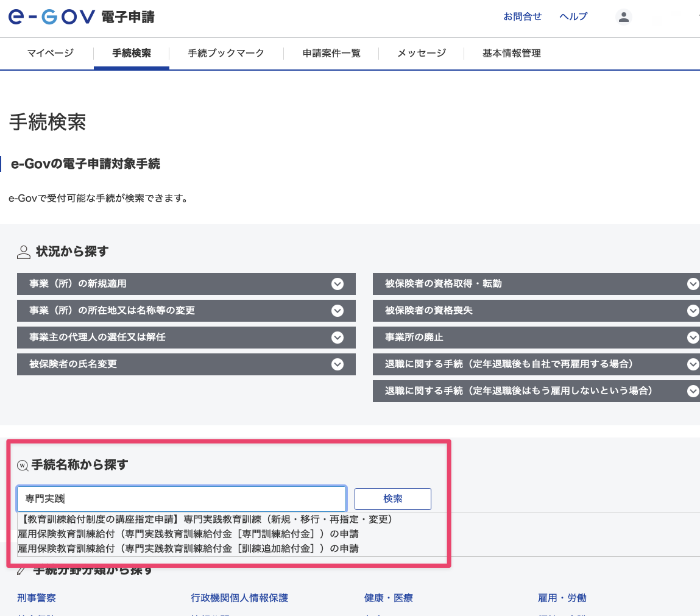
Task: Click the person icon beside 状況から探す
Action: pos(23,251)
